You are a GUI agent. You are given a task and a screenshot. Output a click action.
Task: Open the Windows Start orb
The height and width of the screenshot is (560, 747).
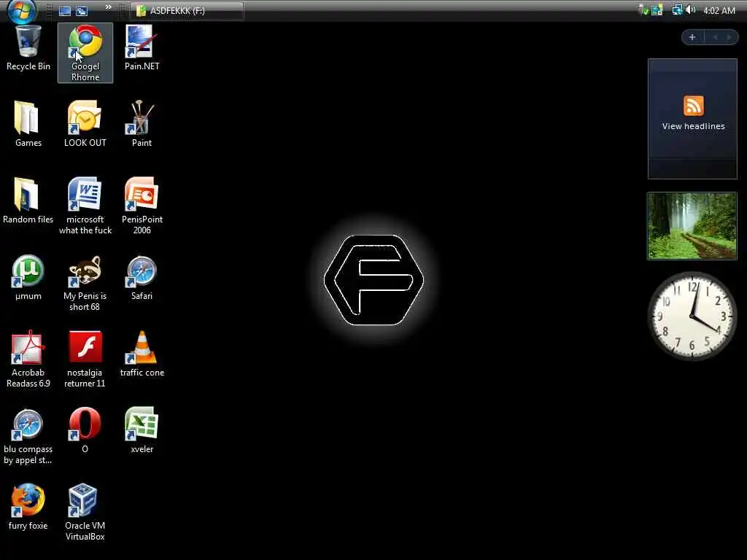tap(21, 10)
